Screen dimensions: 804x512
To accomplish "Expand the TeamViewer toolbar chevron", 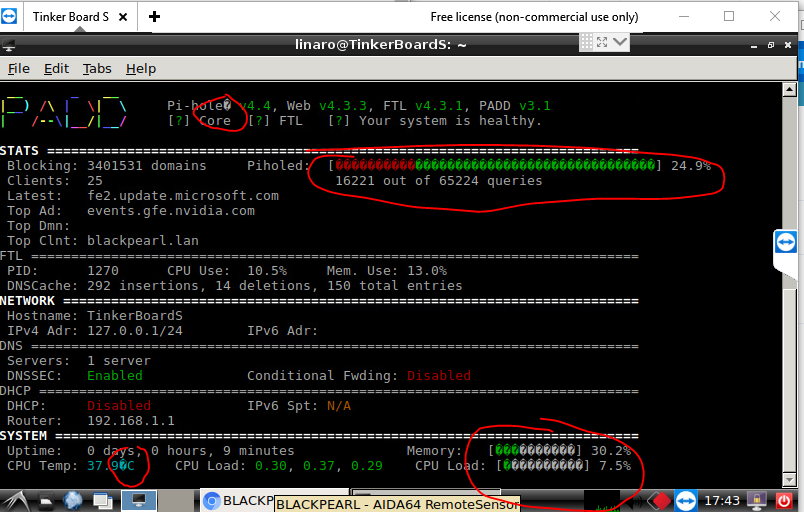I will (620, 42).
